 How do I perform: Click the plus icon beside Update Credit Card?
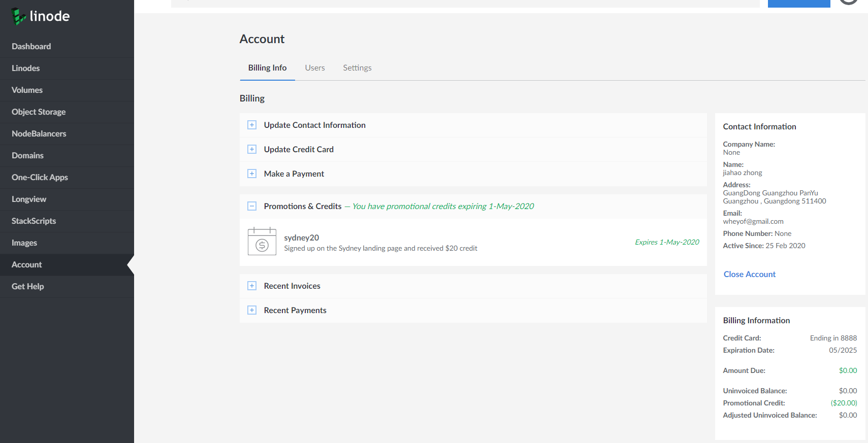pyautogui.click(x=252, y=149)
